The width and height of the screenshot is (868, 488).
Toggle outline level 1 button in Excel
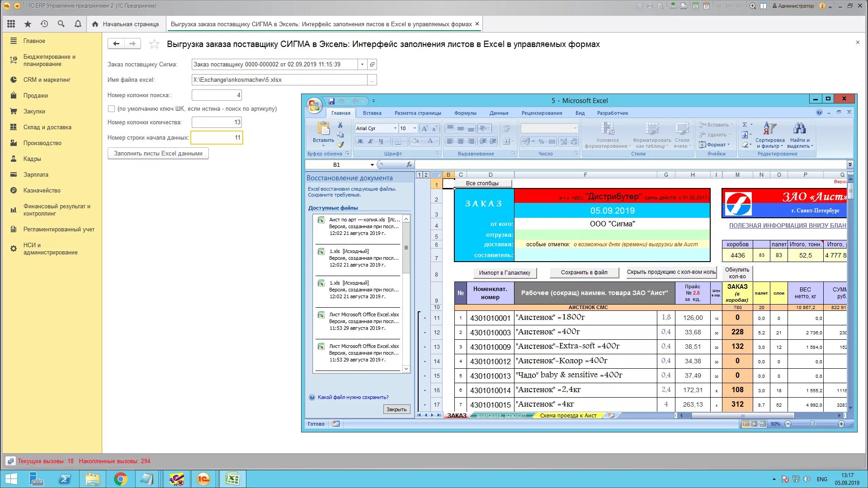(x=420, y=175)
